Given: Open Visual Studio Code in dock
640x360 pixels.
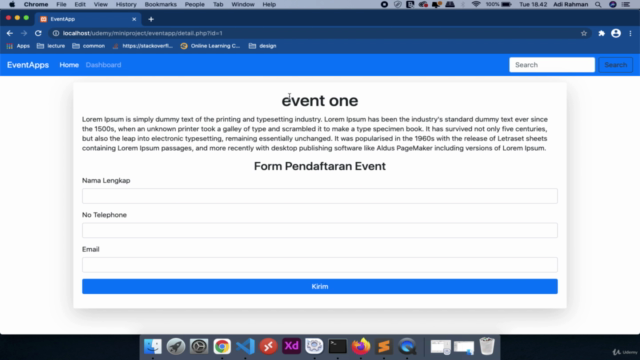Looking at the screenshot, I should (245, 347).
